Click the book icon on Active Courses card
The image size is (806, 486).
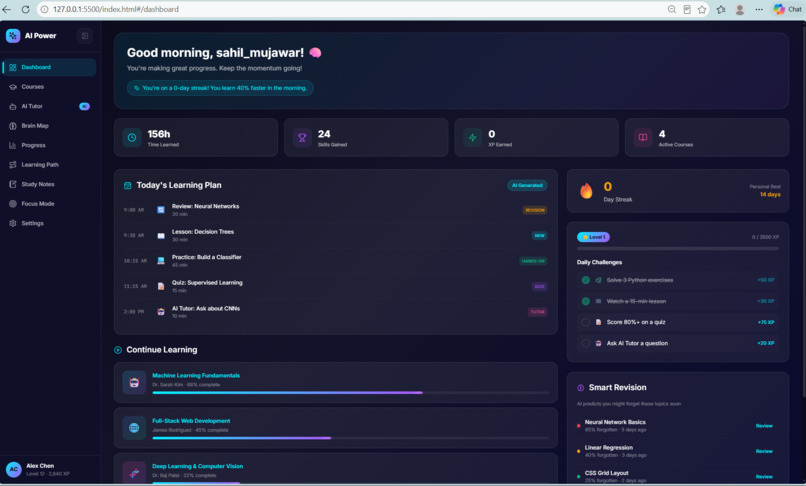tap(643, 138)
